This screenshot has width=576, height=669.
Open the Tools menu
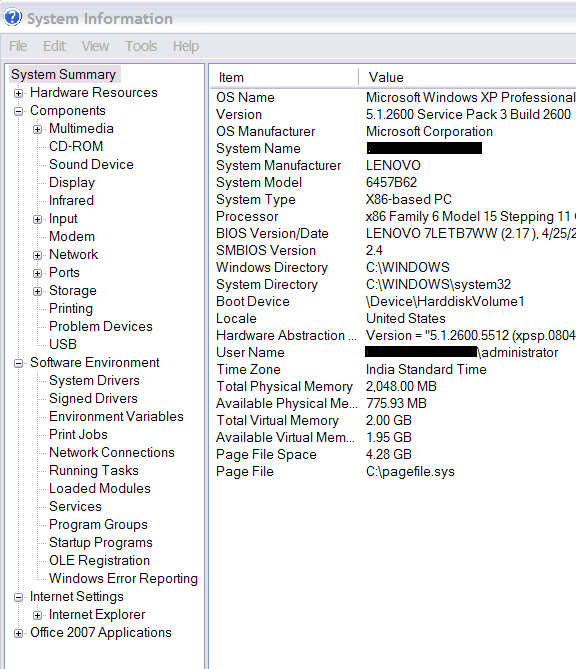click(x=141, y=46)
